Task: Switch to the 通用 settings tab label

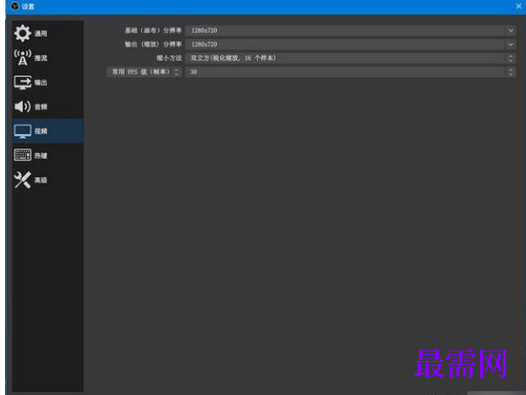Action: tap(41, 34)
